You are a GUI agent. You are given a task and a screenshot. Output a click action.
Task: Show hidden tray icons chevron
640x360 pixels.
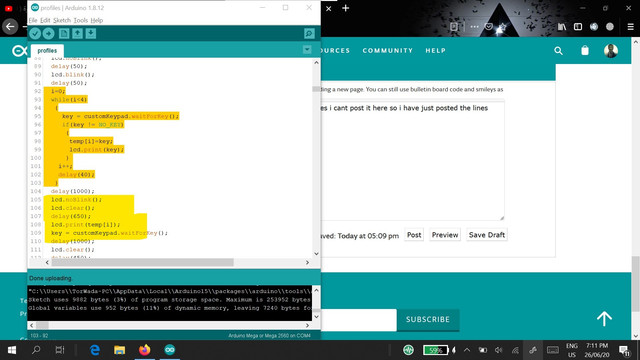click(467, 350)
